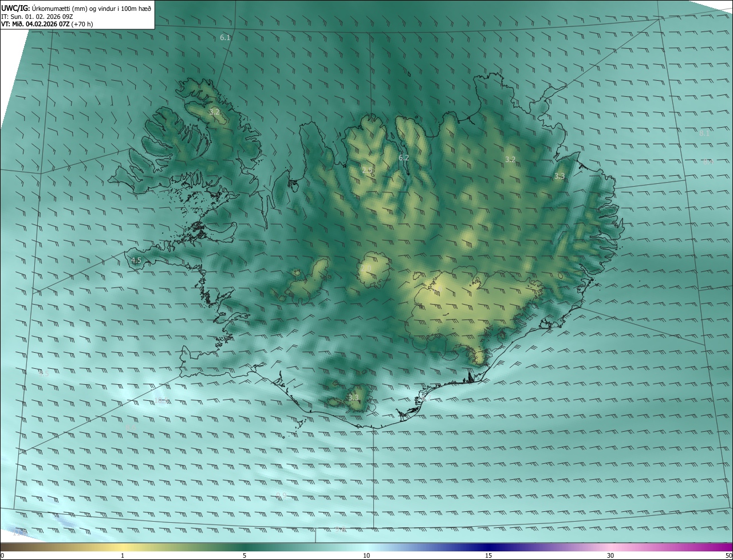Click the 10 tick on the colour scale

tap(366, 556)
